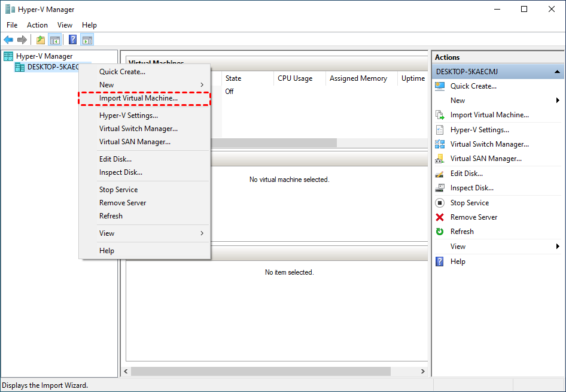The width and height of the screenshot is (566, 392).
Task: Click the DESKTOP-5KAEC server icon in tree
Action: tap(20, 67)
